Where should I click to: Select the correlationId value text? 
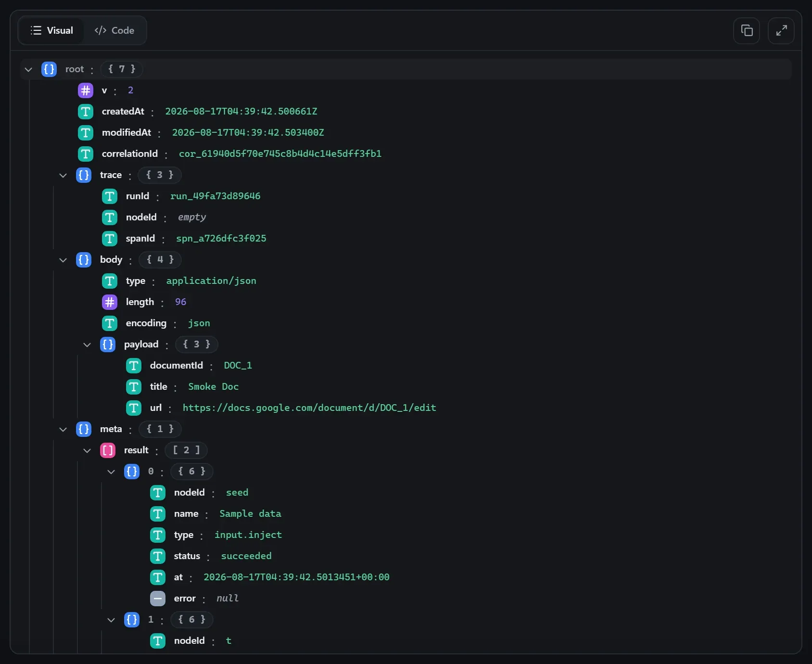280,154
